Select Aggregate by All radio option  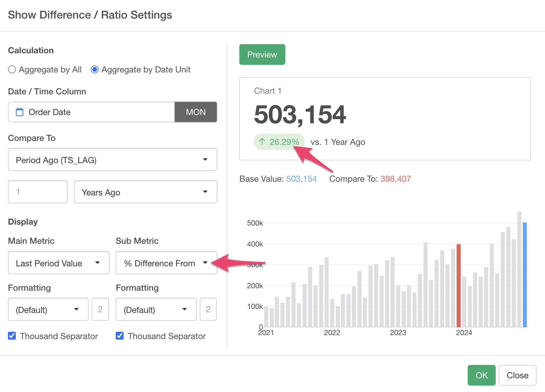[x=12, y=70]
